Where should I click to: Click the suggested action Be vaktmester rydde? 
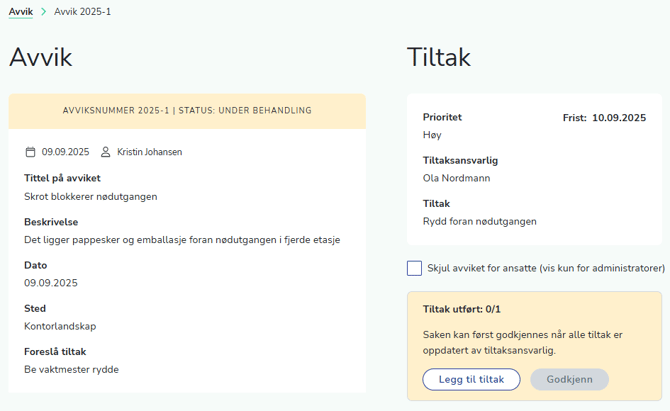click(x=71, y=370)
